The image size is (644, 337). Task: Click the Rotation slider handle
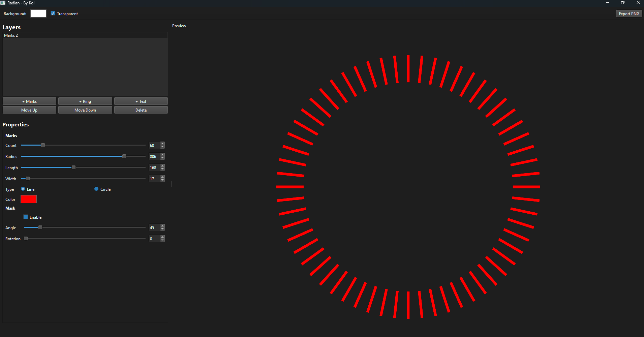(x=26, y=238)
